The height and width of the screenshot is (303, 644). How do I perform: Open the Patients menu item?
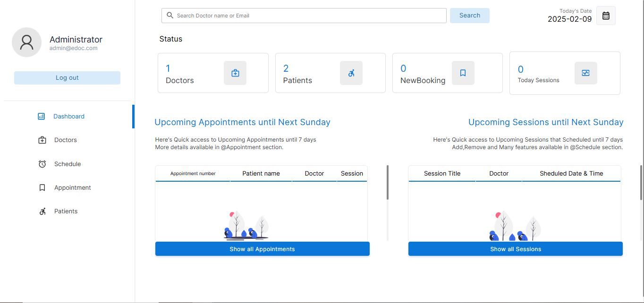coord(66,211)
